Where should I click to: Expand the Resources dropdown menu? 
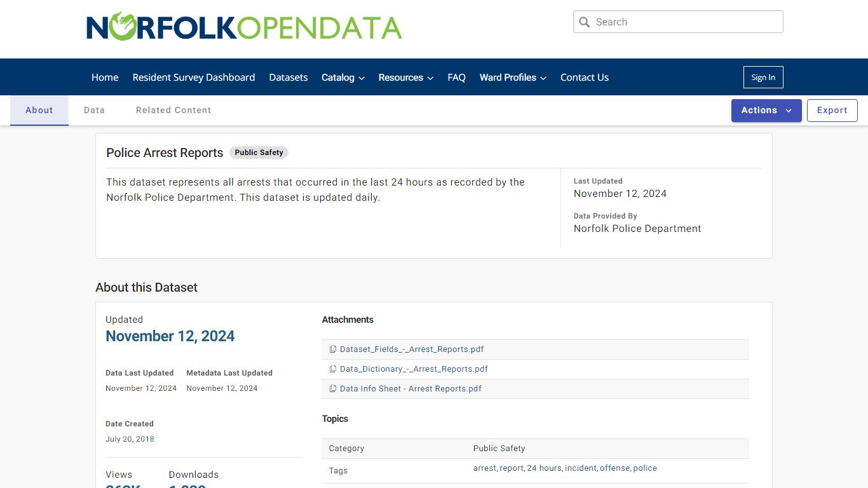[406, 78]
